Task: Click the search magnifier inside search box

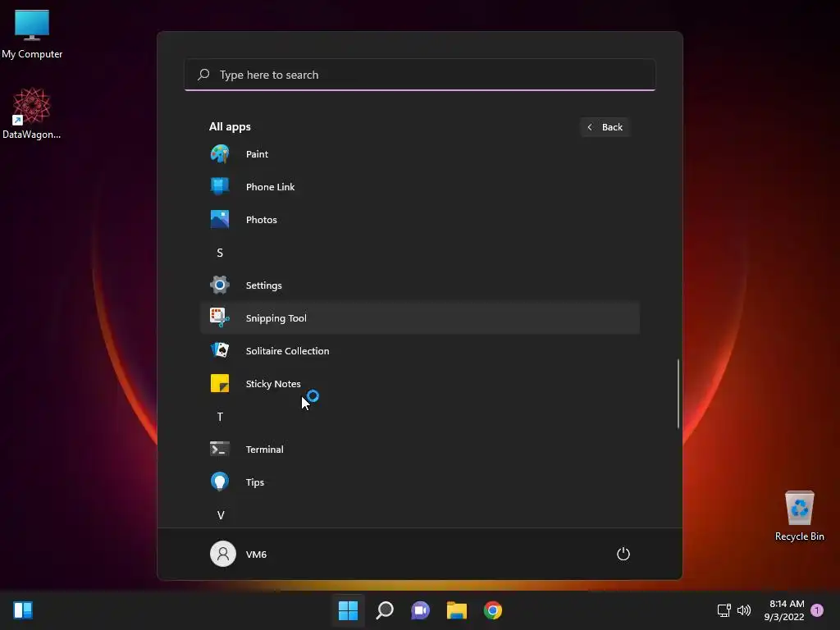Action: click(x=203, y=75)
